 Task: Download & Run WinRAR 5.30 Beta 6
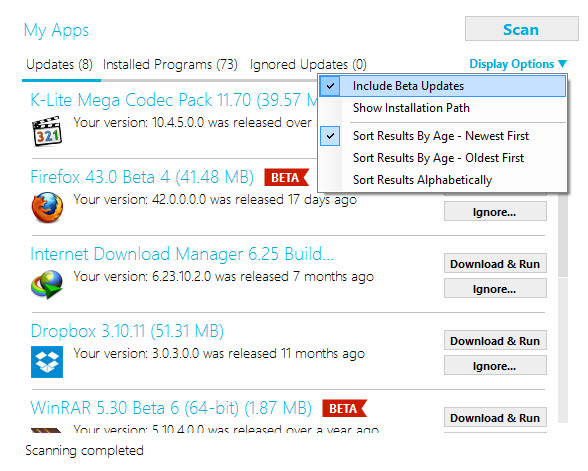point(495,417)
